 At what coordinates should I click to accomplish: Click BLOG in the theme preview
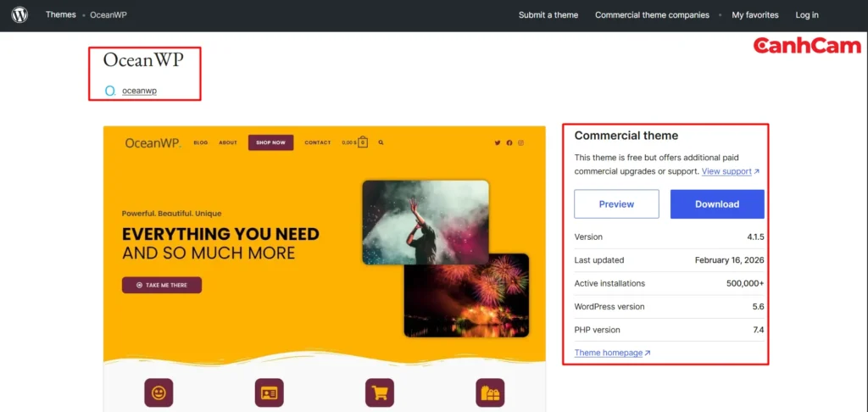[x=201, y=143]
